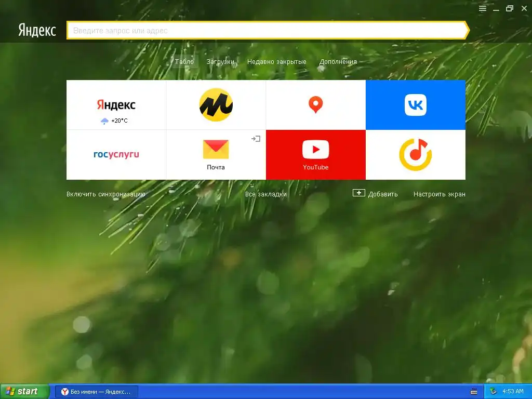Switch to the Загрузки tab
This screenshot has width=532, height=399.
220,62
